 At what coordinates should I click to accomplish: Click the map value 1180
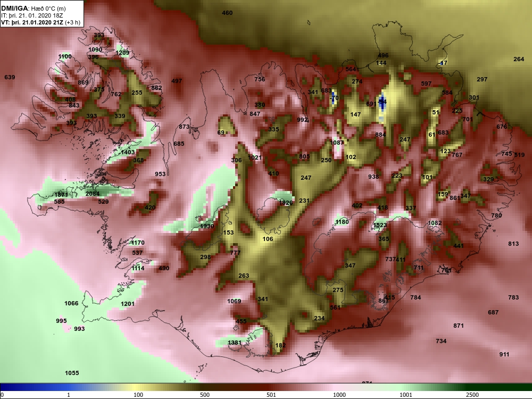point(342,221)
